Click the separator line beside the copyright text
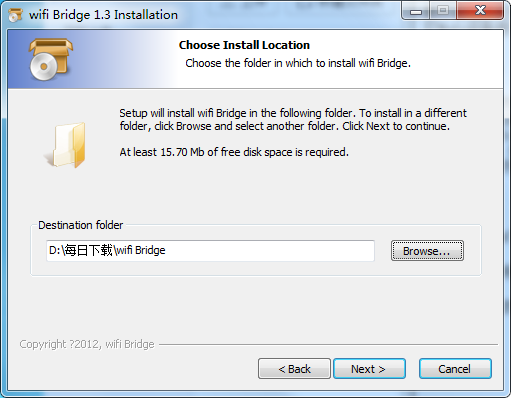The width and height of the screenshot is (511, 398). (x=328, y=344)
